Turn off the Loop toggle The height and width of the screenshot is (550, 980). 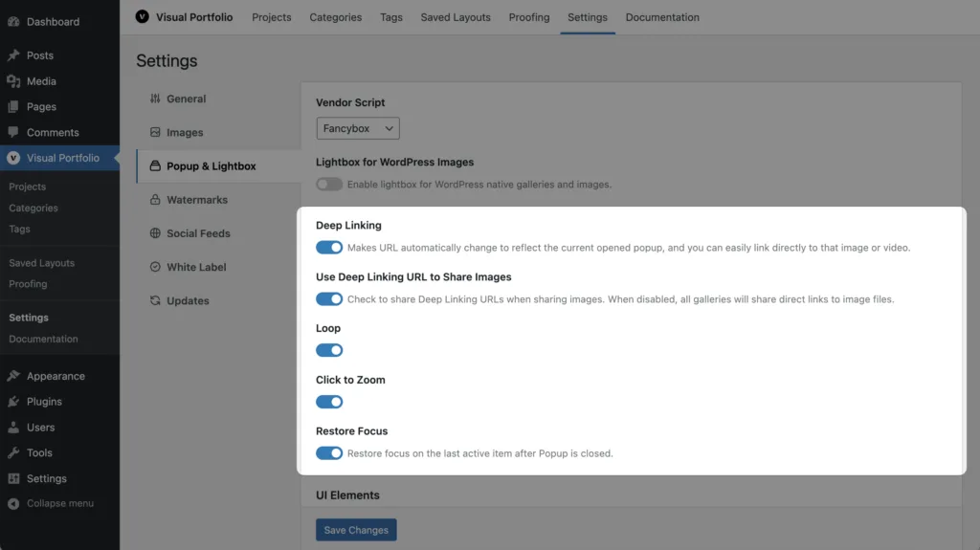pyautogui.click(x=329, y=350)
